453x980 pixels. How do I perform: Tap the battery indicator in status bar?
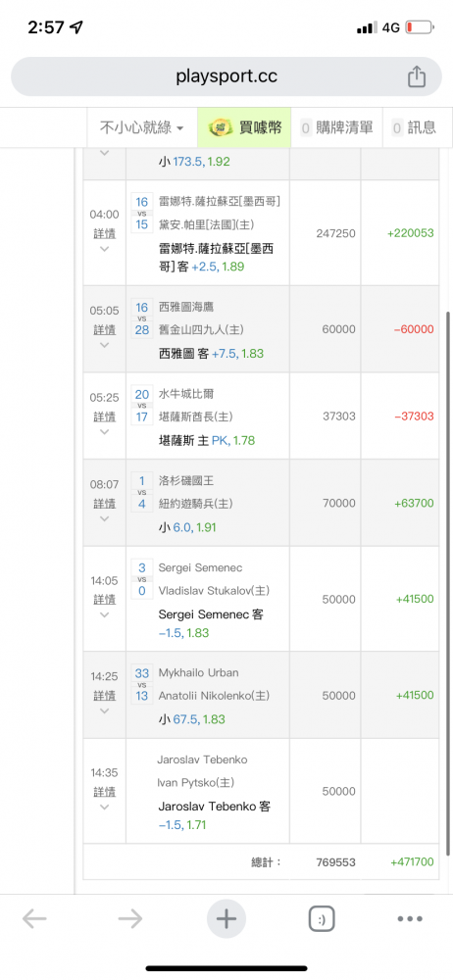click(x=420, y=27)
